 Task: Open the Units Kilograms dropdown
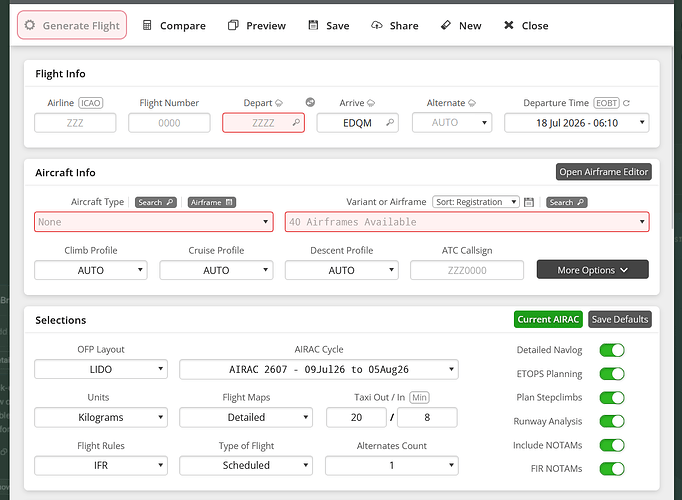pyautogui.click(x=101, y=417)
